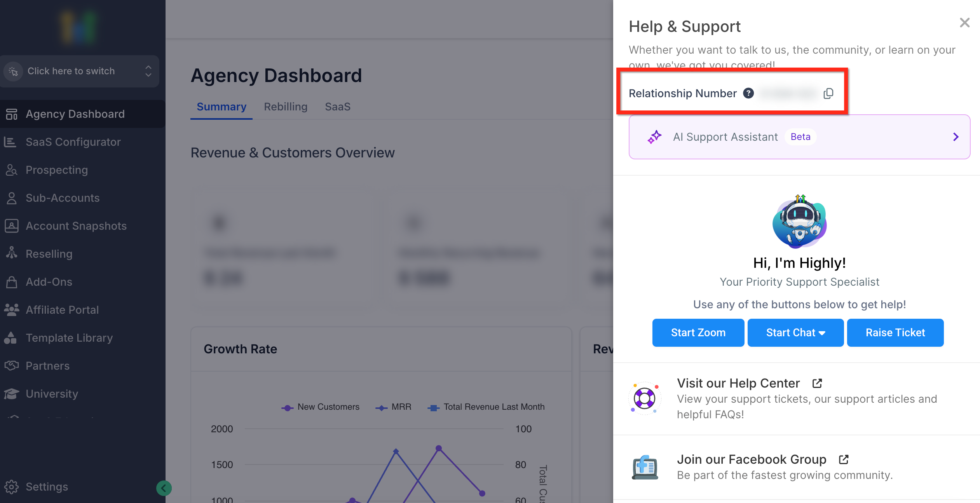
Task: Click the Relationship Number help question mark
Action: pos(748,93)
